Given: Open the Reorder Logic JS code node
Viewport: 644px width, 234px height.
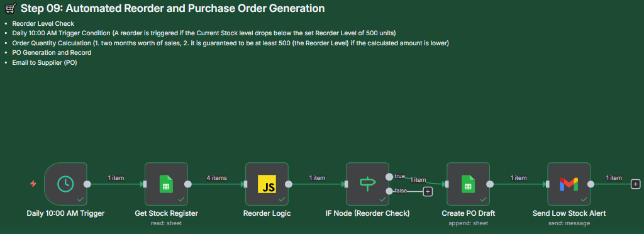Looking at the screenshot, I should tap(267, 184).
